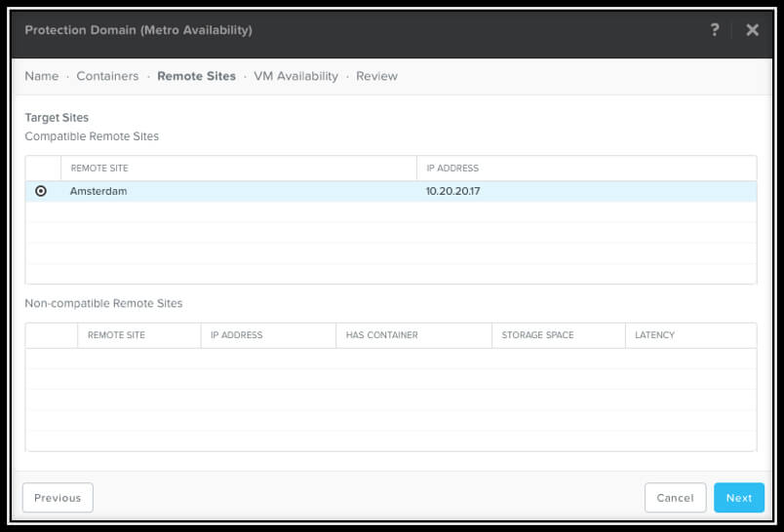
Task: Open the Review step
Action: point(376,76)
